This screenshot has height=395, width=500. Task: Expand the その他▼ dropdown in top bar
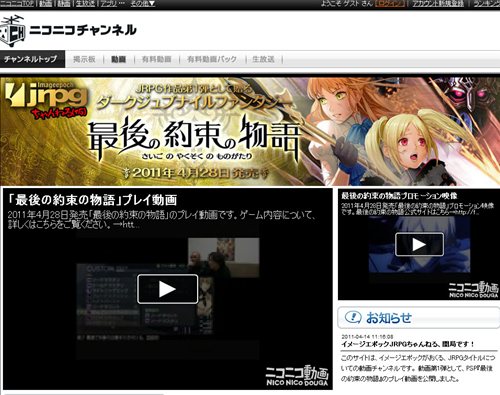click(142, 4)
